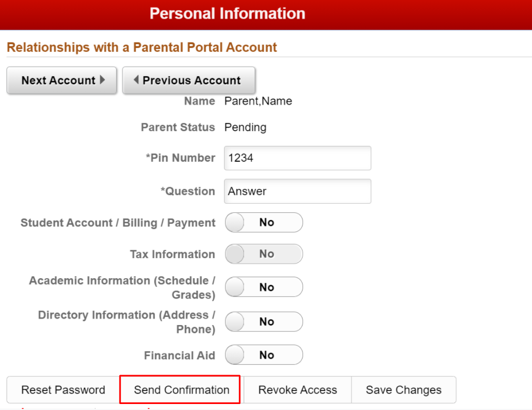Image resolution: width=532 pixels, height=410 pixels.
Task: Focus the Question answer text field
Action: [297, 191]
